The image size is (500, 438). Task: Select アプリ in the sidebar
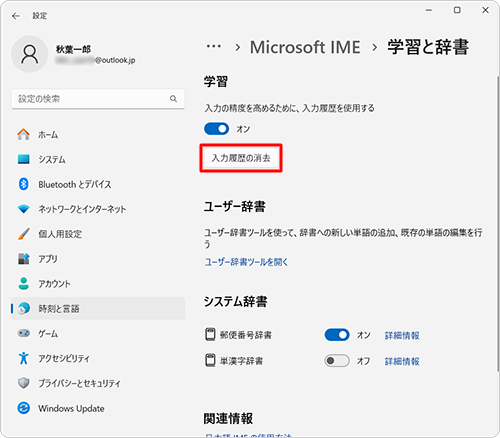click(98, 259)
